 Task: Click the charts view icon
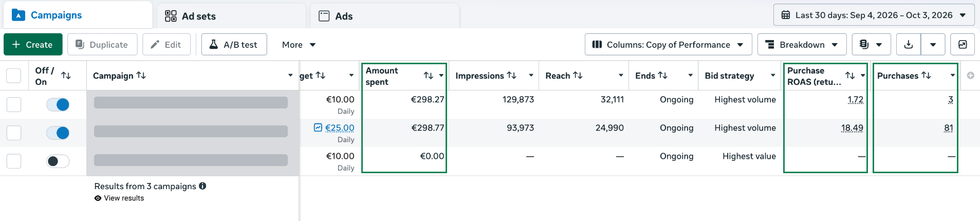tap(963, 45)
